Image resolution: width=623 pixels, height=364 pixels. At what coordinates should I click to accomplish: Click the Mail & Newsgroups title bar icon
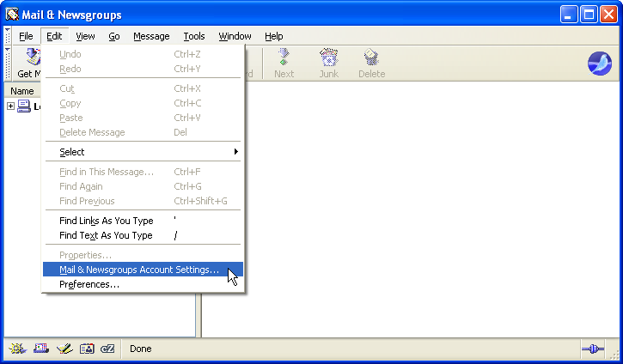click(12, 15)
